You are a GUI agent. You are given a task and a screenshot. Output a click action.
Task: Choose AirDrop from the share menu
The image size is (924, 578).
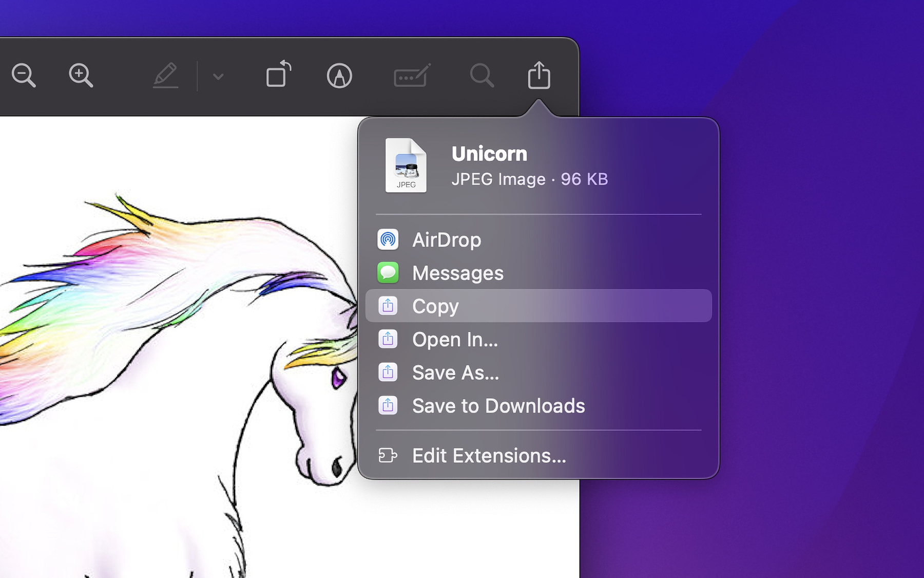point(447,240)
